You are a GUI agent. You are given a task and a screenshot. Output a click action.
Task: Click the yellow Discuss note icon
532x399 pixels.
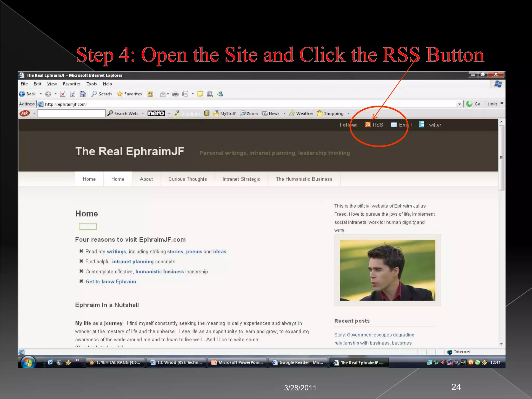pyautogui.click(x=200, y=94)
